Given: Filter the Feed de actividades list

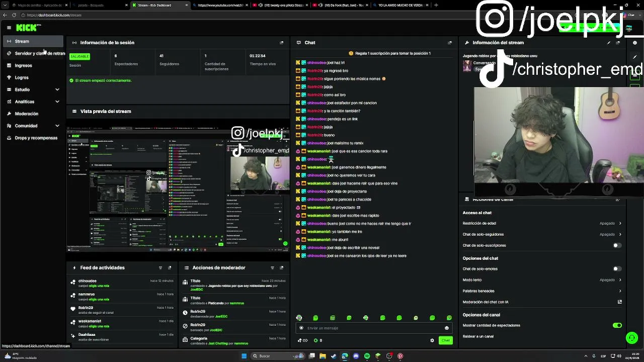Looking at the screenshot, I should pos(160,268).
